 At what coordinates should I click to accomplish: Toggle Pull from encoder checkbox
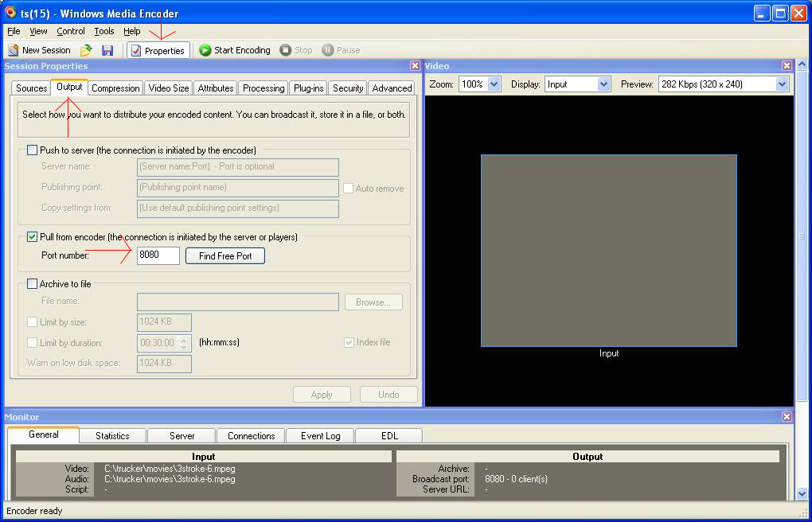32,237
